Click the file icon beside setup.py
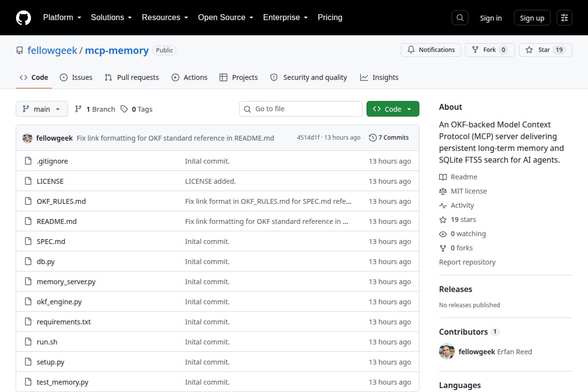The image size is (588, 392). 28,362
